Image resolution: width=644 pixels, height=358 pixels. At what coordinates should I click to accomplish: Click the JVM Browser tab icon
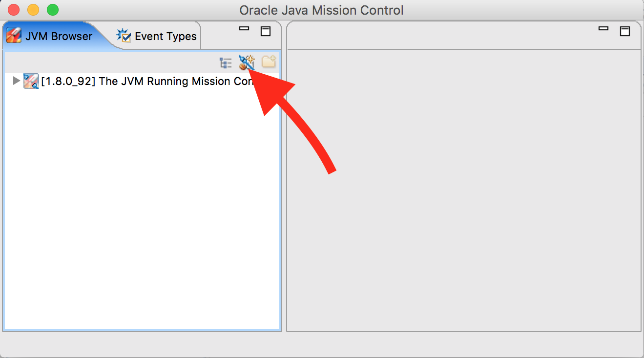point(13,36)
